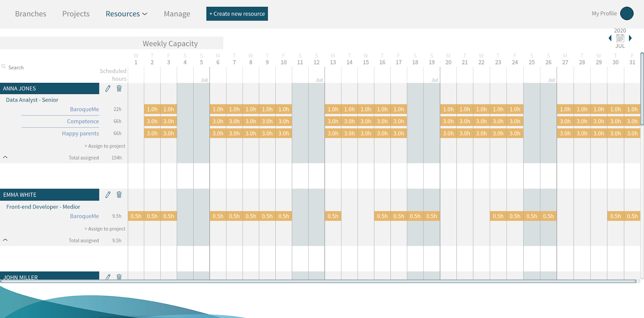
Task: Select Emma BaroqueMe 0.5h cell on July 18
Action: [x=415, y=216]
